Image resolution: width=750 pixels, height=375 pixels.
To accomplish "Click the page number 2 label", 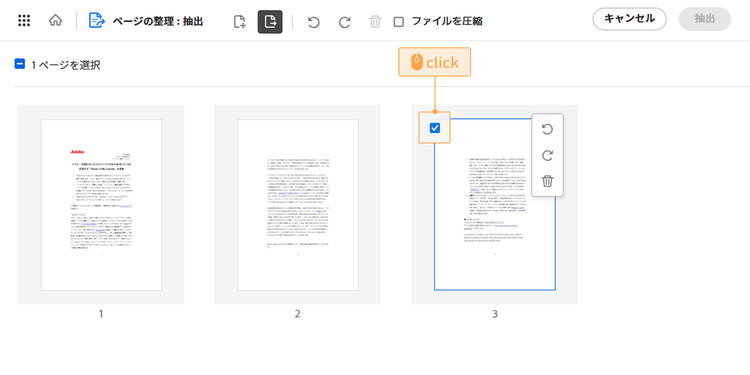I will tap(298, 314).
